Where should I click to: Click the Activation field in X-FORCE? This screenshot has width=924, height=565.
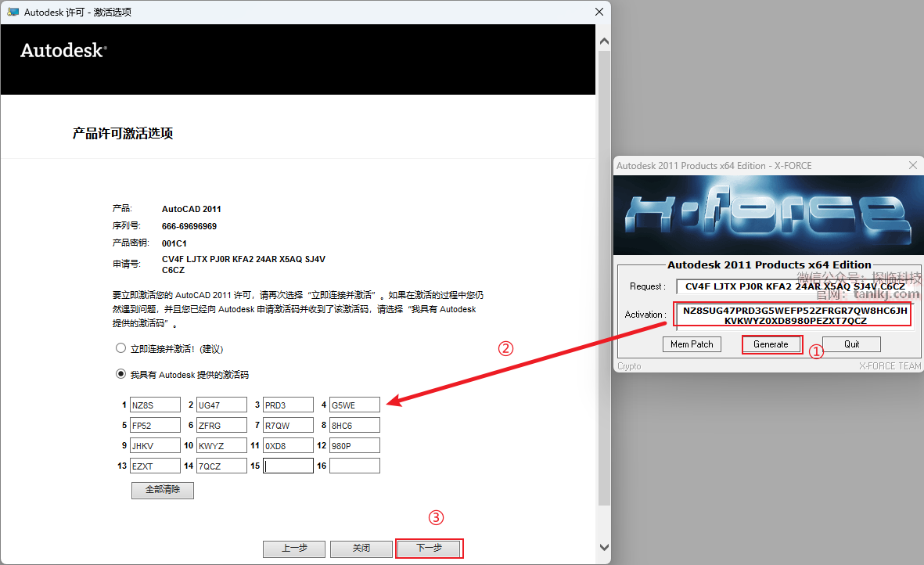tap(794, 315)
